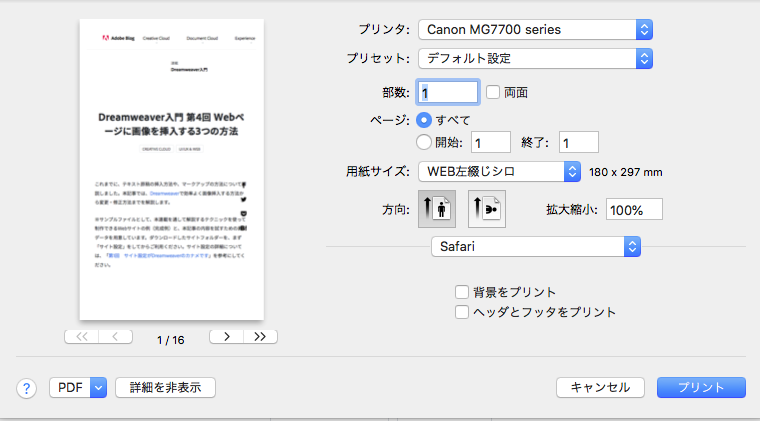Screen dimensions: 760x421
Task: Open the PDF menu button
Action: tap(78, 387)
